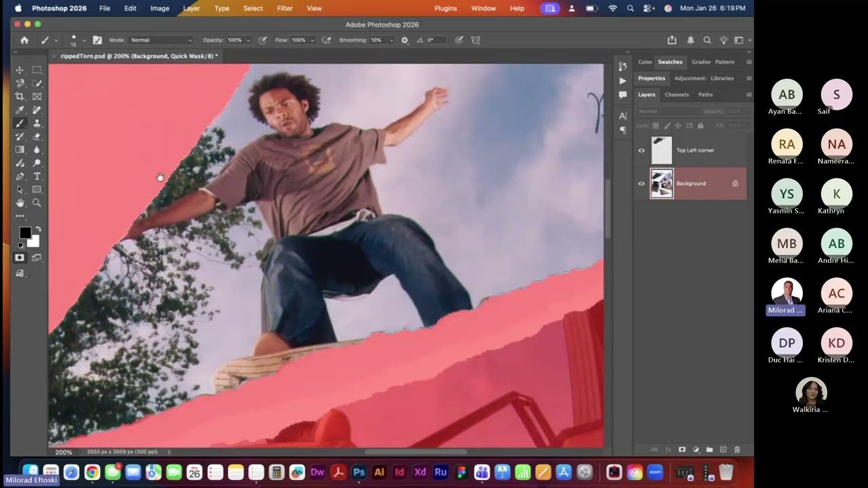
Task: Select the Spot Healing Brush tool
Action: 37,110
